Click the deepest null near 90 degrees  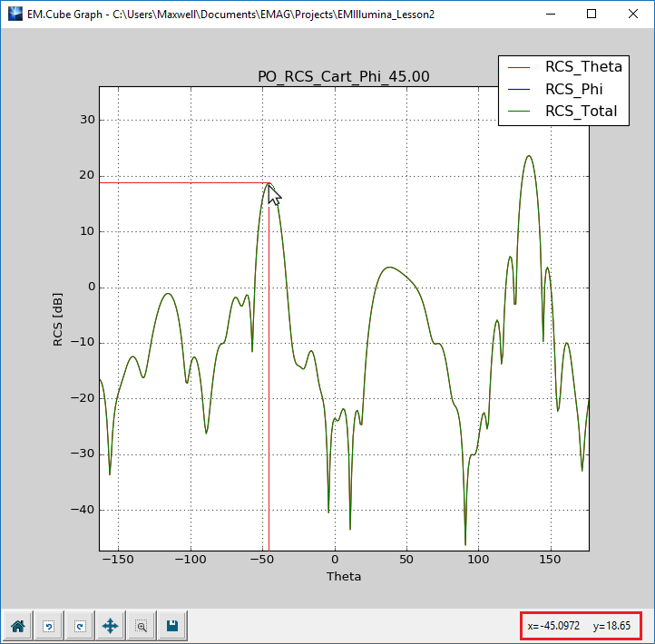[x=465, y=542]
